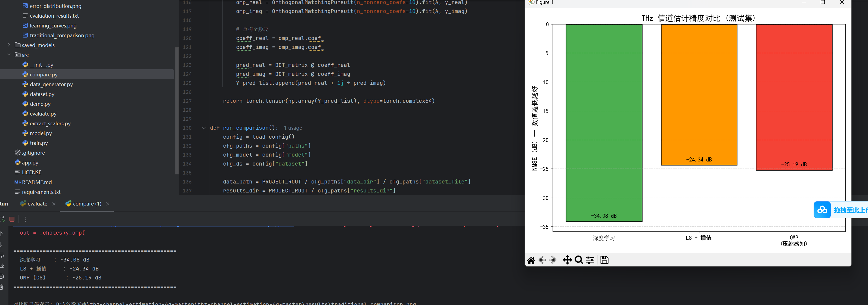Open evaluation_results.txt file
868x305 pixels.
click(54, 16)
